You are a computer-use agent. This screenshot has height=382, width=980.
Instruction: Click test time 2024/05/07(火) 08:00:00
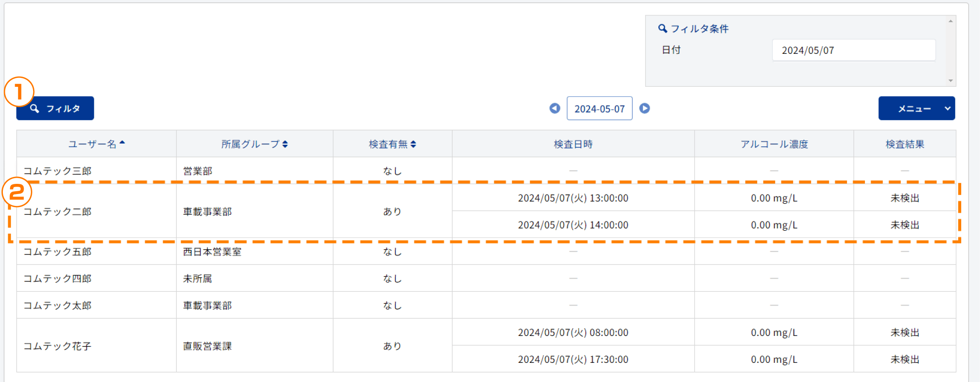click(x=573, y=332)
